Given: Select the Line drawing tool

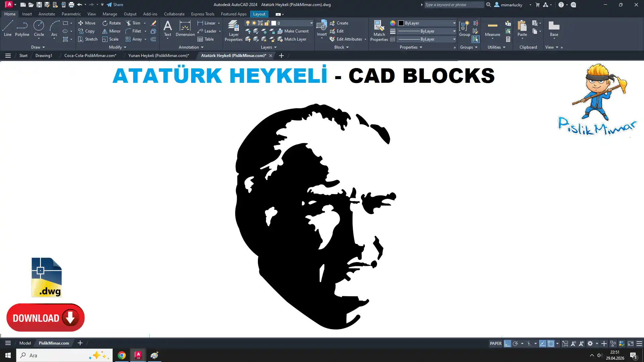Looking at the screenshot, I should pos(8,28).
